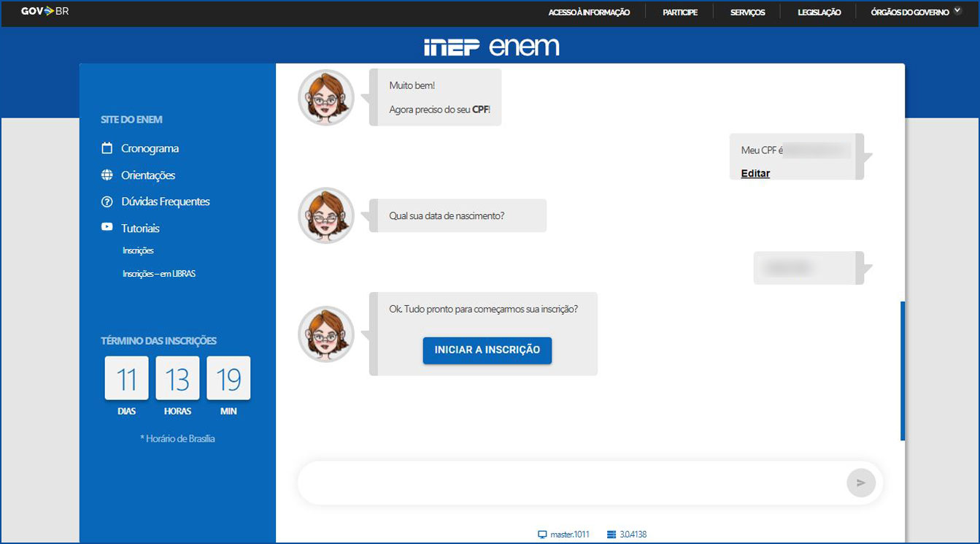Select Legislação in the top bar
The image size is (980, 544).
coord(819,12)
